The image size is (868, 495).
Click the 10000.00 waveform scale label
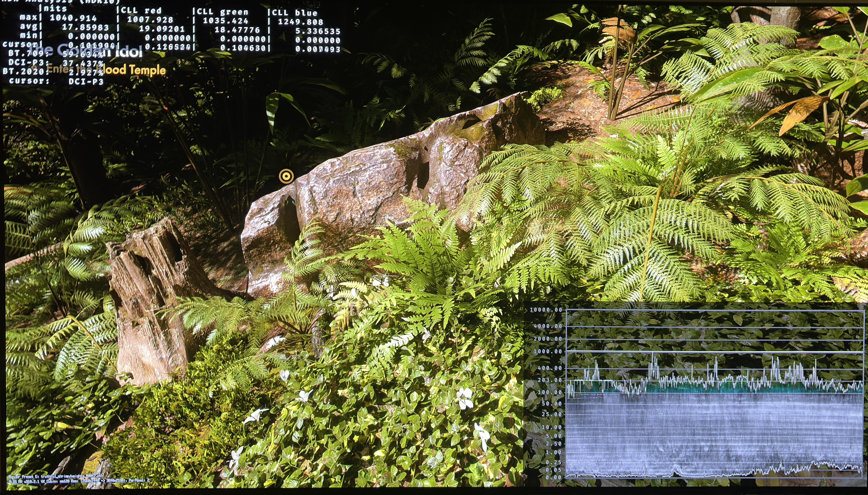(x=546, y=310)
